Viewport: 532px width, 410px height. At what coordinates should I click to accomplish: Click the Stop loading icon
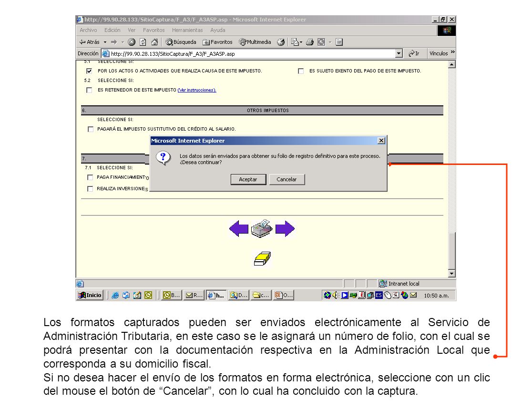(132, 42)
